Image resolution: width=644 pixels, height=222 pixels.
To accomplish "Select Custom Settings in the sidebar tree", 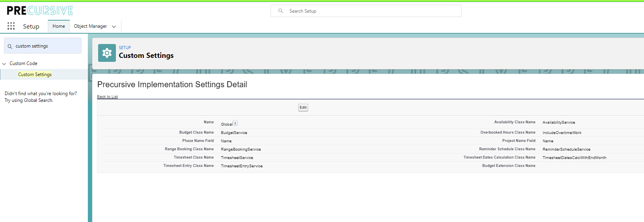I will click(x=35, y=75).
